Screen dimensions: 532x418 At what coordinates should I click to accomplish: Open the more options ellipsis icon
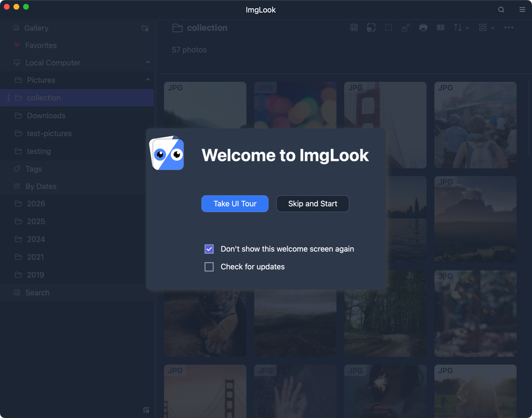coord(509,27)
